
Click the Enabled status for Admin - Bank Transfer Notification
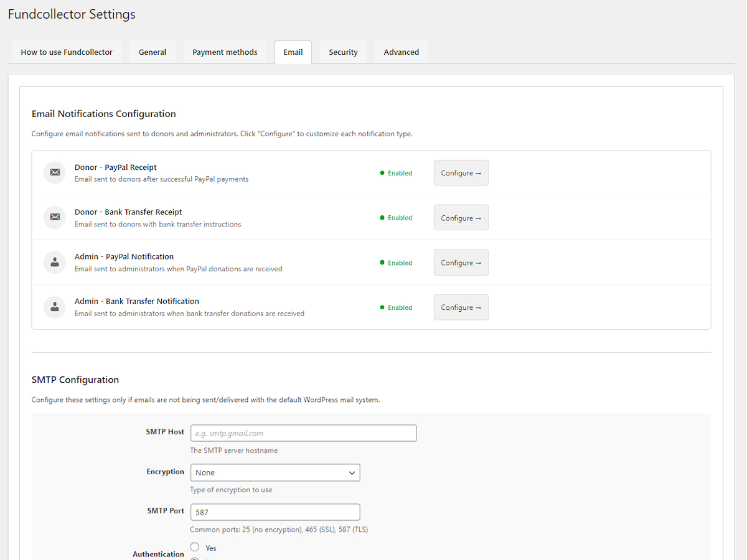coord(397,307)
